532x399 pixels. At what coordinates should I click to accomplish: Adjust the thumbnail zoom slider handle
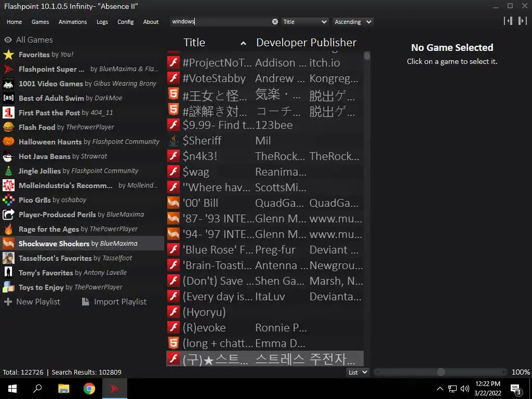(x=441, y=372)
